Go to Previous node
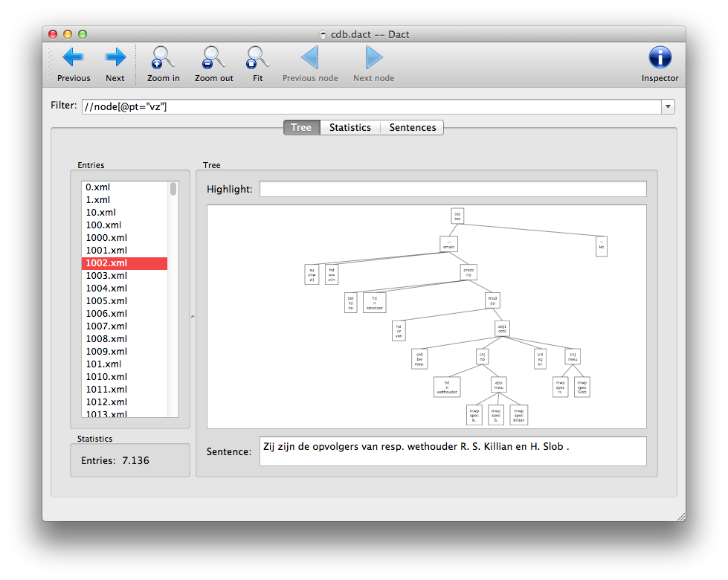The width and height of the screenshot is (728, 580). pos(310,57)
